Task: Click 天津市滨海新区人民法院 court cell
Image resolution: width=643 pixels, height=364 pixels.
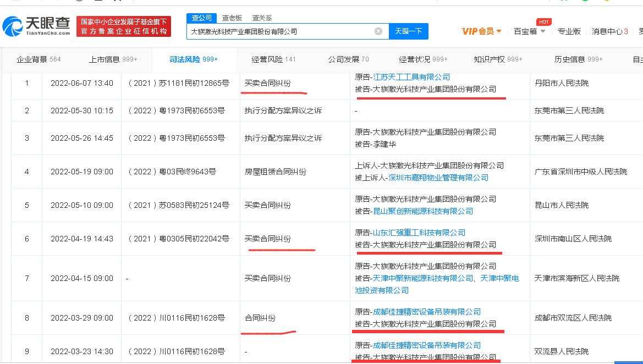Action: pos(576,278)
